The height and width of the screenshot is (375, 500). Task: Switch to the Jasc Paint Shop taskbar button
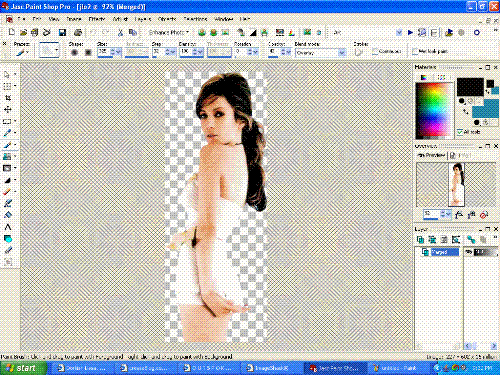click(x=334, y=368)
